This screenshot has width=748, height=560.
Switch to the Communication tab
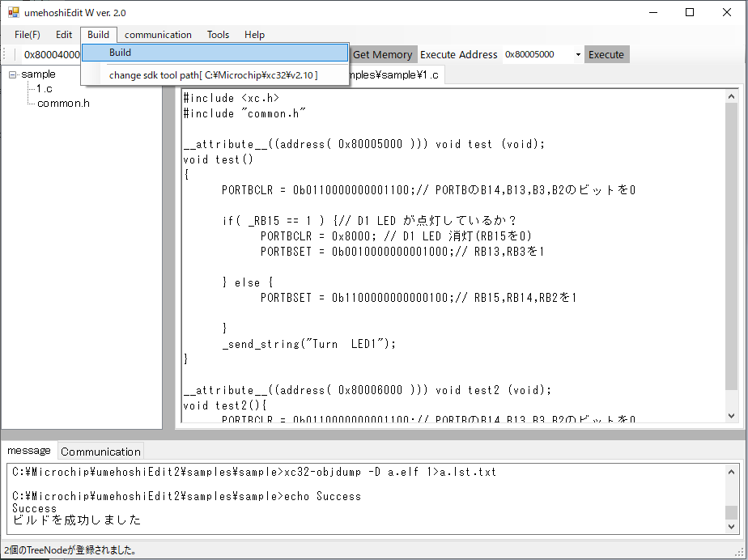[100, 452]
